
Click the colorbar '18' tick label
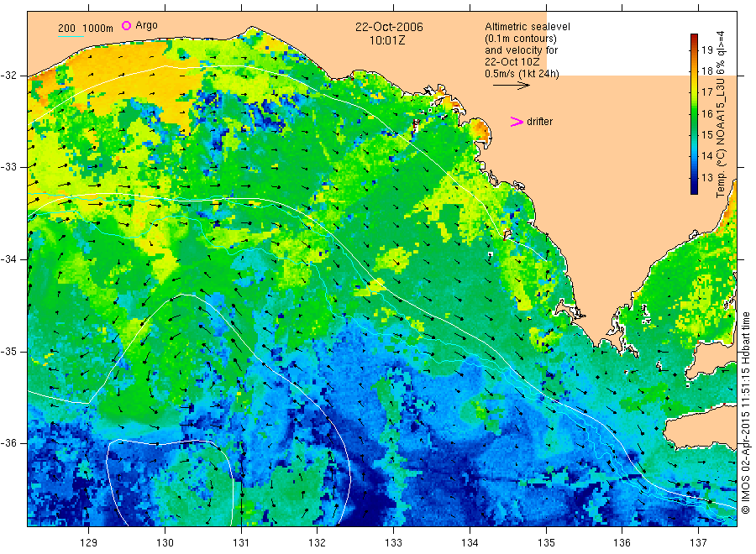[706, 71]
